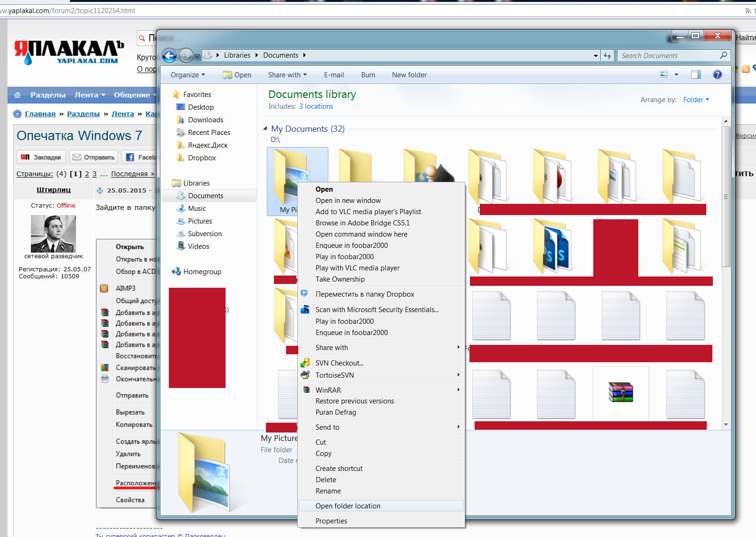
Task: Open the Organize dropdown menu
Action: click(x=188, y=75)
